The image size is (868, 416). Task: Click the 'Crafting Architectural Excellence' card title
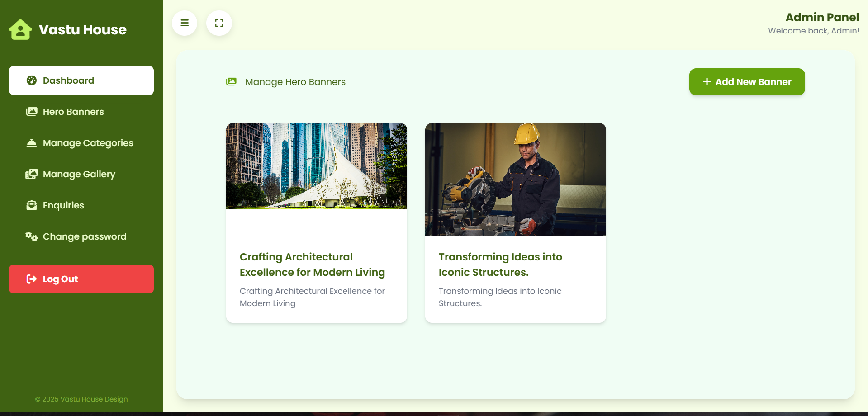(312, 265)
